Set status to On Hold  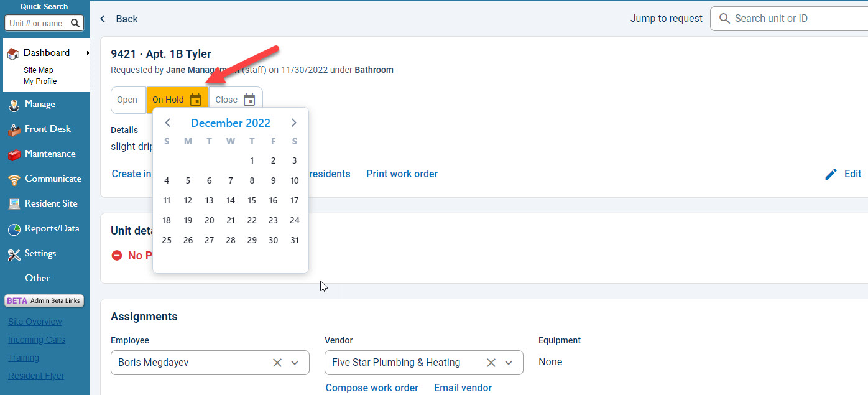point(177,100)
